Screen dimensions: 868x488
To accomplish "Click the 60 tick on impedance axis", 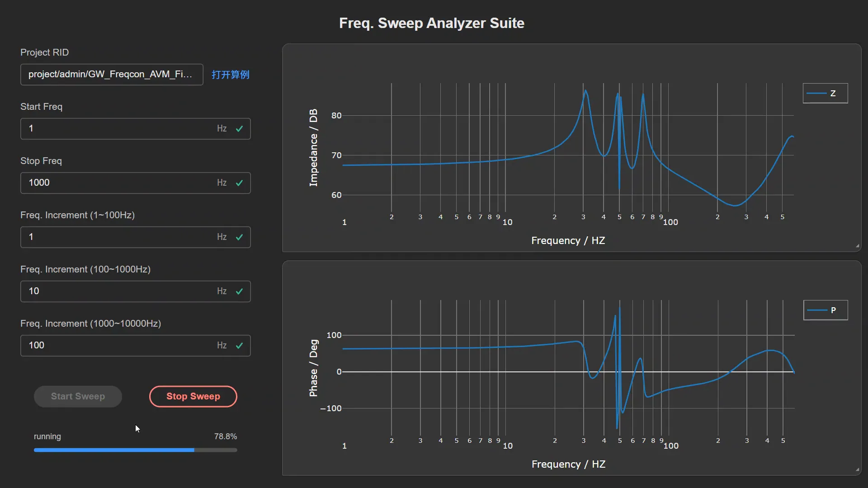I will 336,195.
